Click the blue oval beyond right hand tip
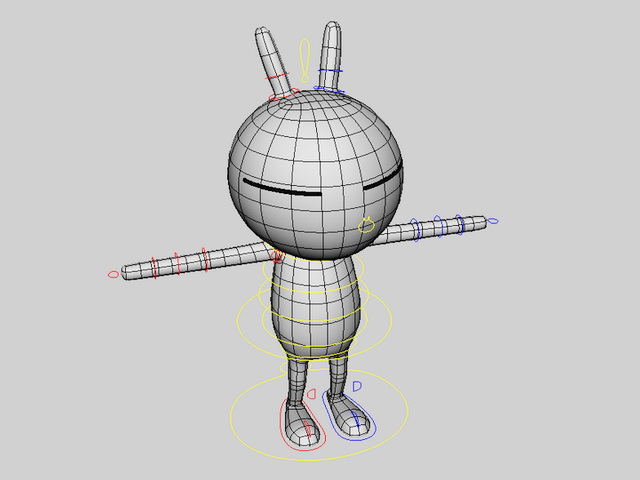The image size is (640, 480). pyautogui.click(x=493, y=221)
